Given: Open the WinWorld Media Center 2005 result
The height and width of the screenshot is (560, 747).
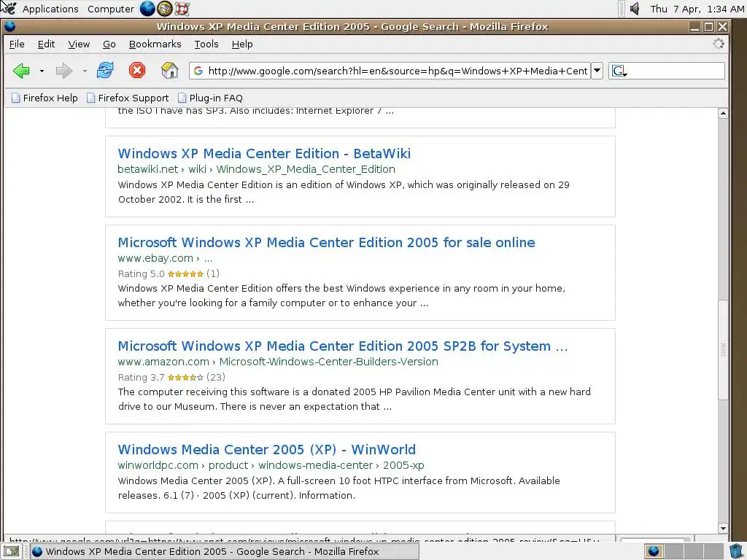Looking at the screenshot, I should click(x=267, y=449).
